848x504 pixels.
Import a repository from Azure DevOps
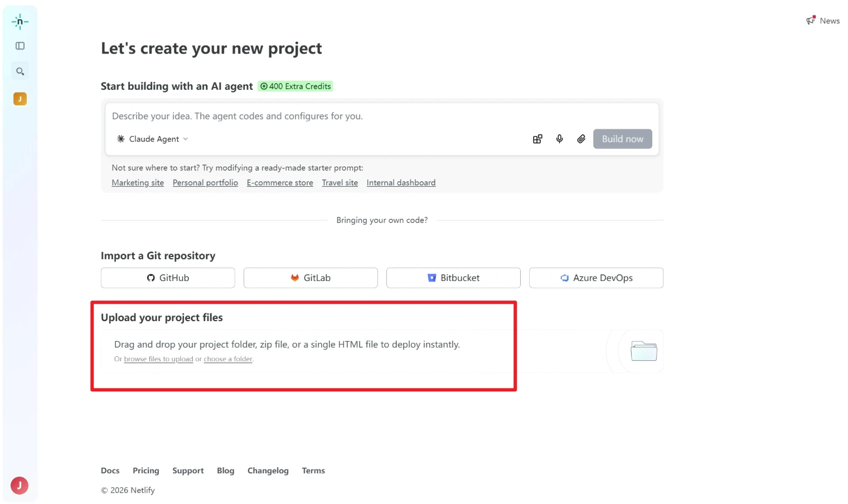pos(595,278)
